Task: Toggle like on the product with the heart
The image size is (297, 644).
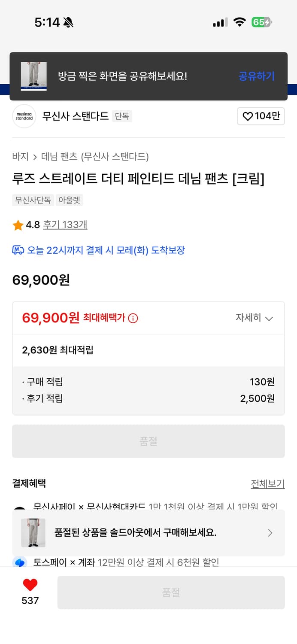Action: (29, 585)
